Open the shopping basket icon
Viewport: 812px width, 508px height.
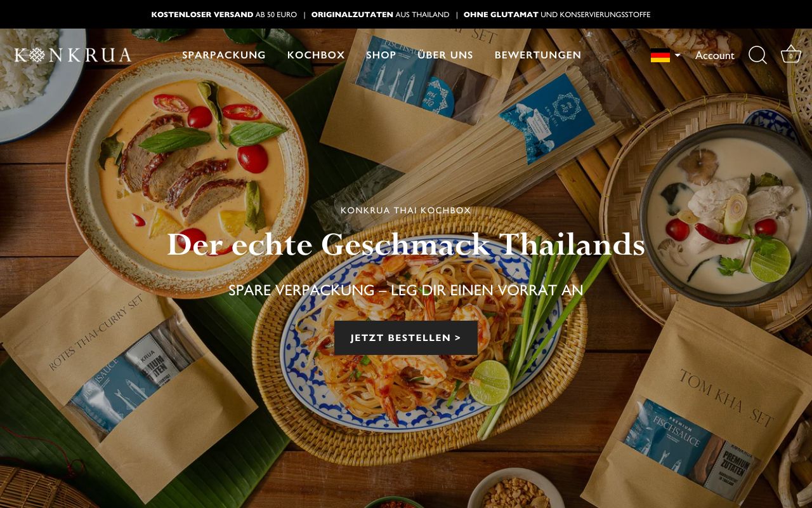pos(790,55)
